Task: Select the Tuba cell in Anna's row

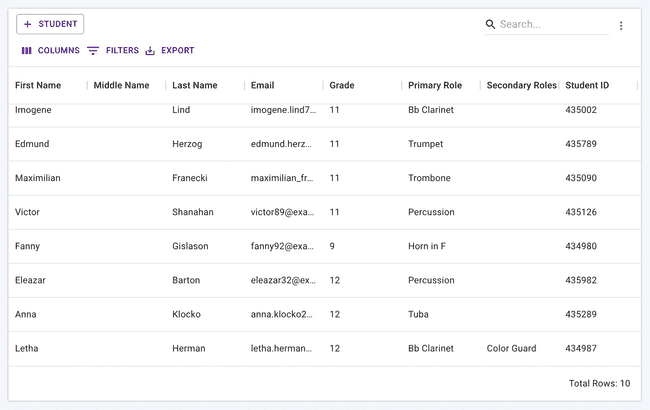Action: pyautogui.click(x=419, y=314)
